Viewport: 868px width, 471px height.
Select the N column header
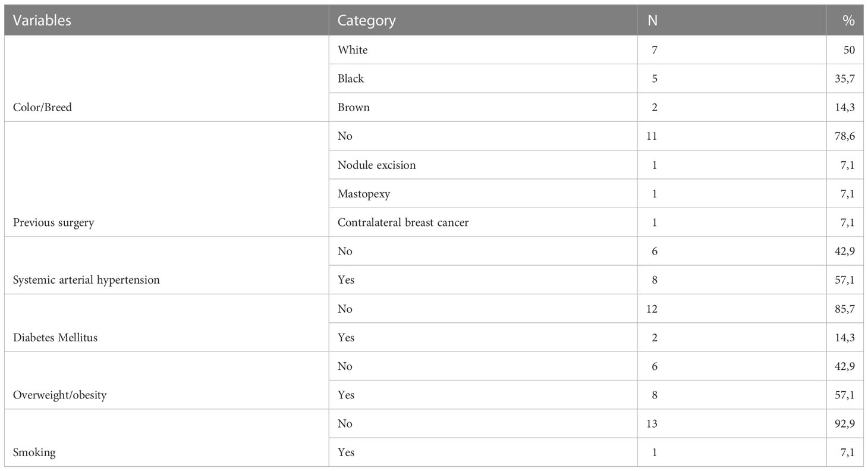[x=732, y=20]
